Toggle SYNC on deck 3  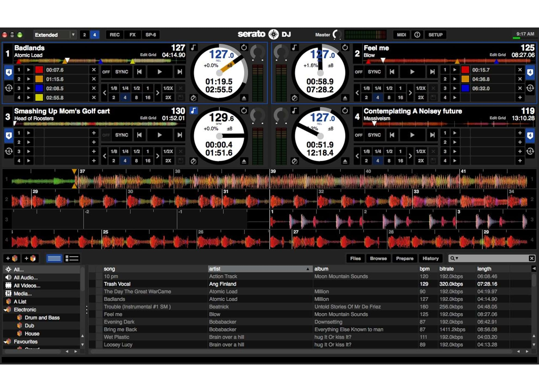click(121, 135)
